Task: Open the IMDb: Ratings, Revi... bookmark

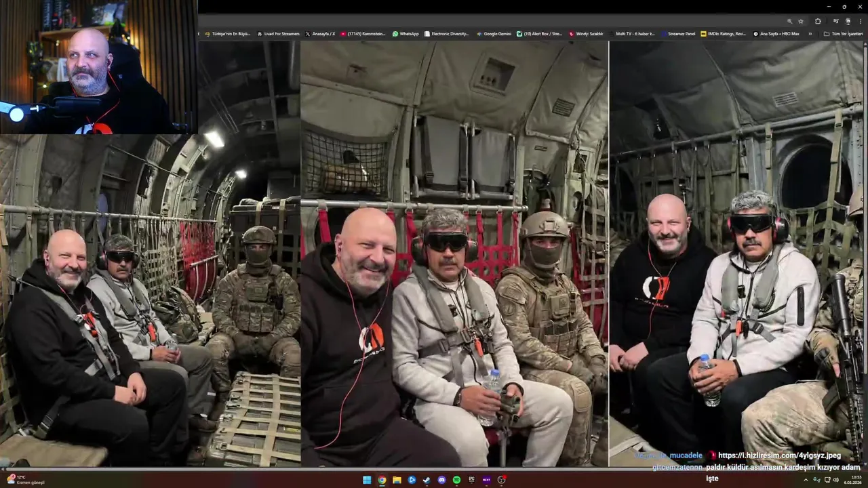Action: coord(724,33)
